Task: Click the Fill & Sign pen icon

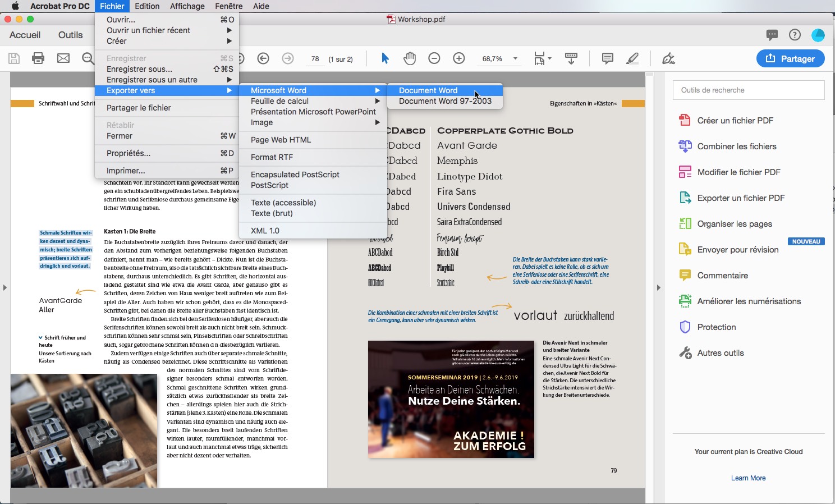Action: tap(668, 58)
